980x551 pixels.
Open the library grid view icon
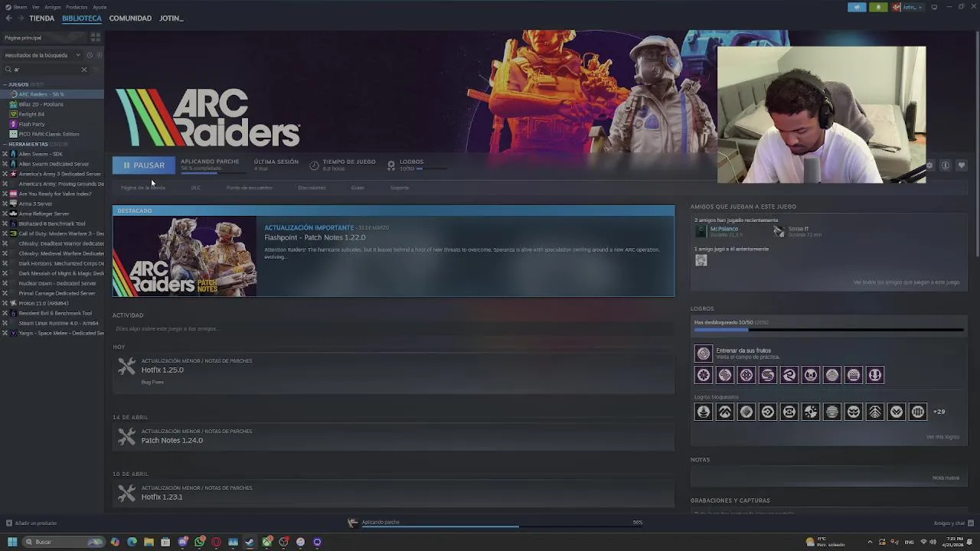pos(96,37)
